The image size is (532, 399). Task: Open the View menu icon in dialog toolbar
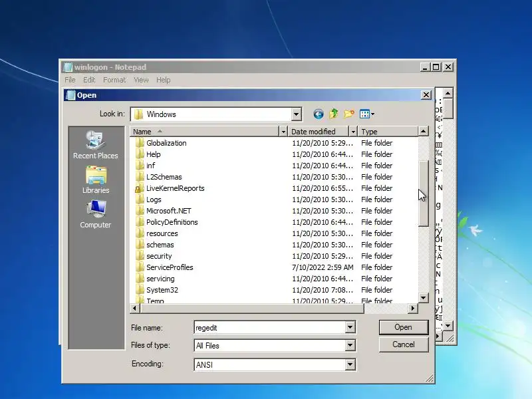(367, 114)
